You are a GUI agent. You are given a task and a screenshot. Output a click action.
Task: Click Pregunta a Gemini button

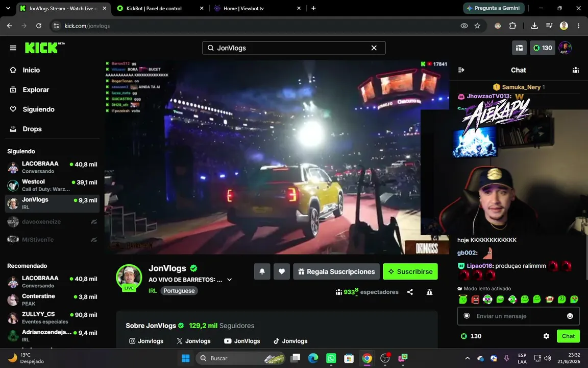[x=494, y=8]
